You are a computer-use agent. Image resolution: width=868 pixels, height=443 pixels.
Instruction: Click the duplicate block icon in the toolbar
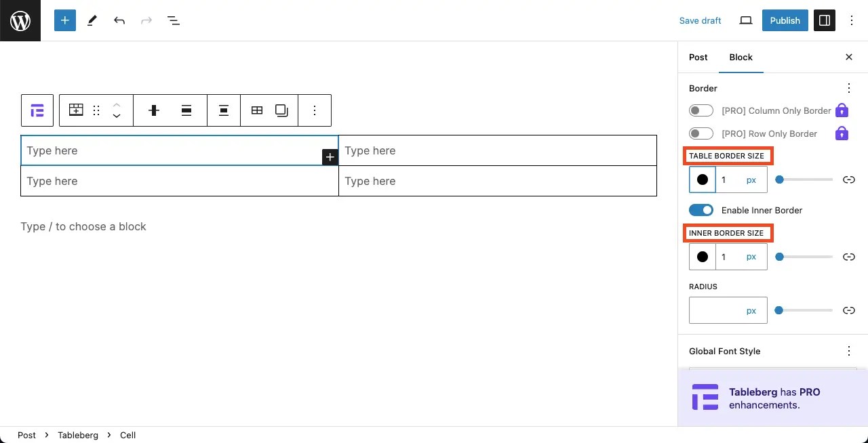tap(283, 110)
